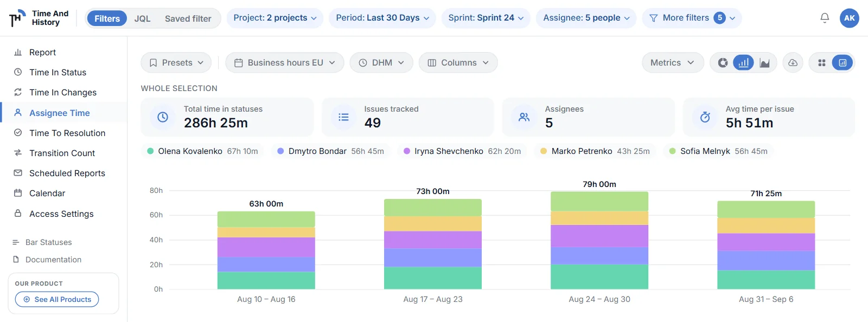
Task: Open the Assignee: 5 people dropdown
Action: click(x=586, y=18)
